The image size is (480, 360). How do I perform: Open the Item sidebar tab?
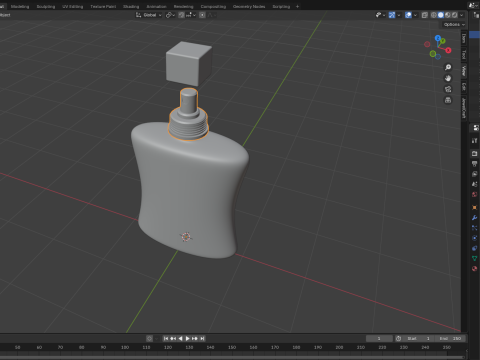point(464,39)
